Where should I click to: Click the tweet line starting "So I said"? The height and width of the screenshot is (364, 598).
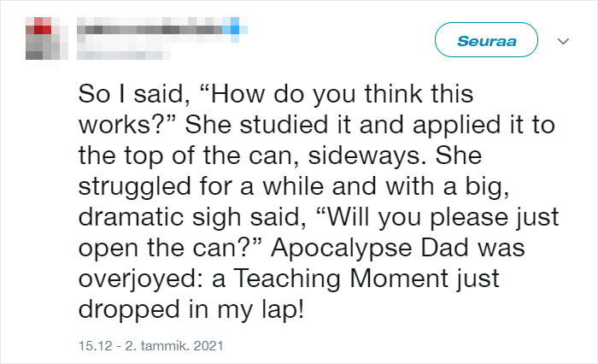tap(276, 94)
